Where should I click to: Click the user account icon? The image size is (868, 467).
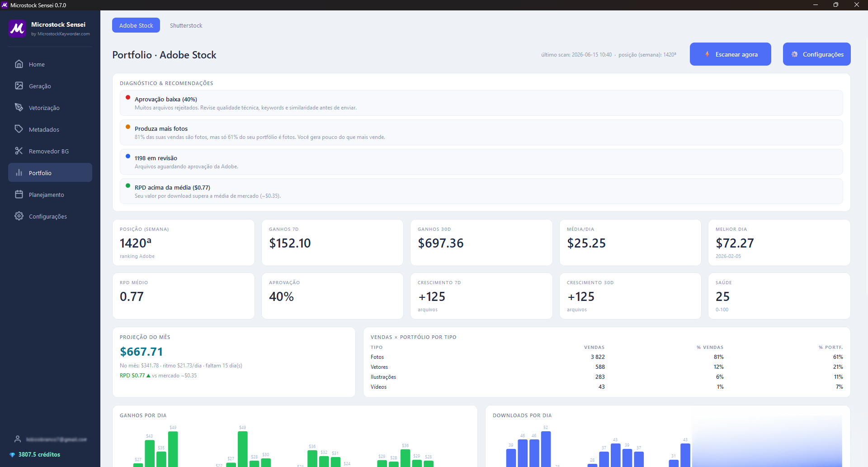point(18,439)
